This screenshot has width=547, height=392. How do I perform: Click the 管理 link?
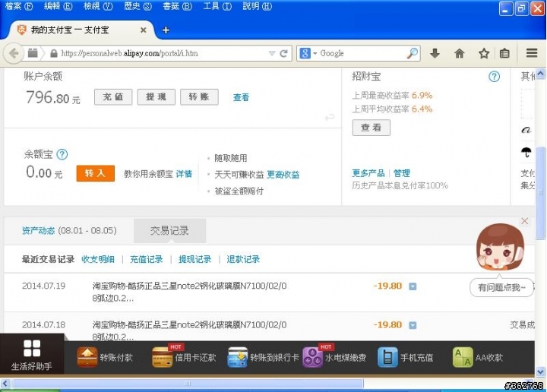click(x=402, y=173)
